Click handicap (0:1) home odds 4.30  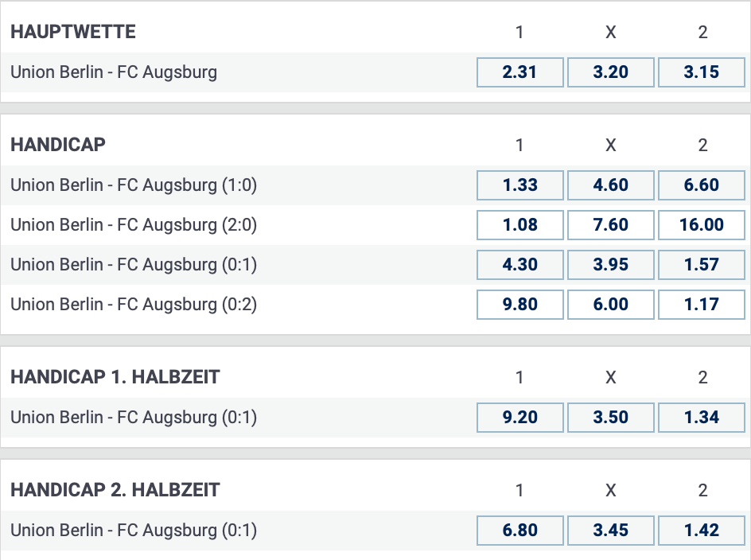[520, 265]
